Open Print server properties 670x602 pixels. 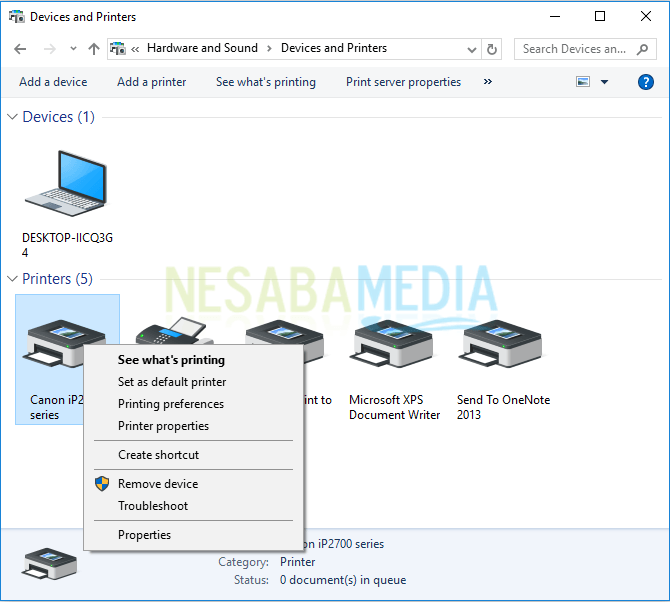pos(403,82)
